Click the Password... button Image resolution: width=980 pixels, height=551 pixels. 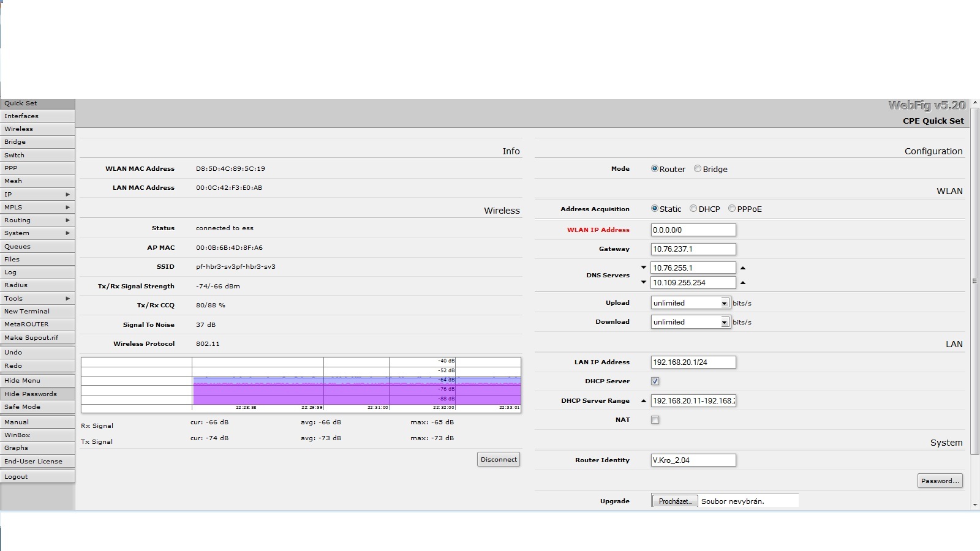[940, 481]
